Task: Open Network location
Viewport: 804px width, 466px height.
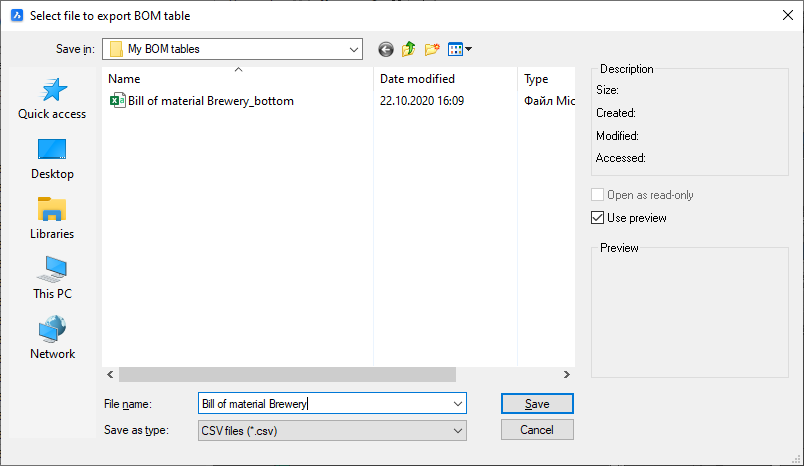Action: point(52,339)
